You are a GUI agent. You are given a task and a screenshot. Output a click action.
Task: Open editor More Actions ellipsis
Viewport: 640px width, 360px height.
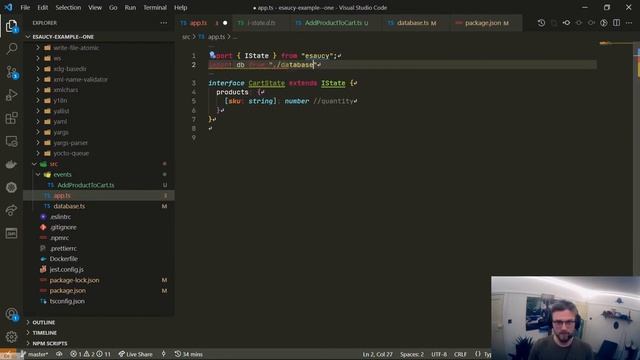(629, 23)
